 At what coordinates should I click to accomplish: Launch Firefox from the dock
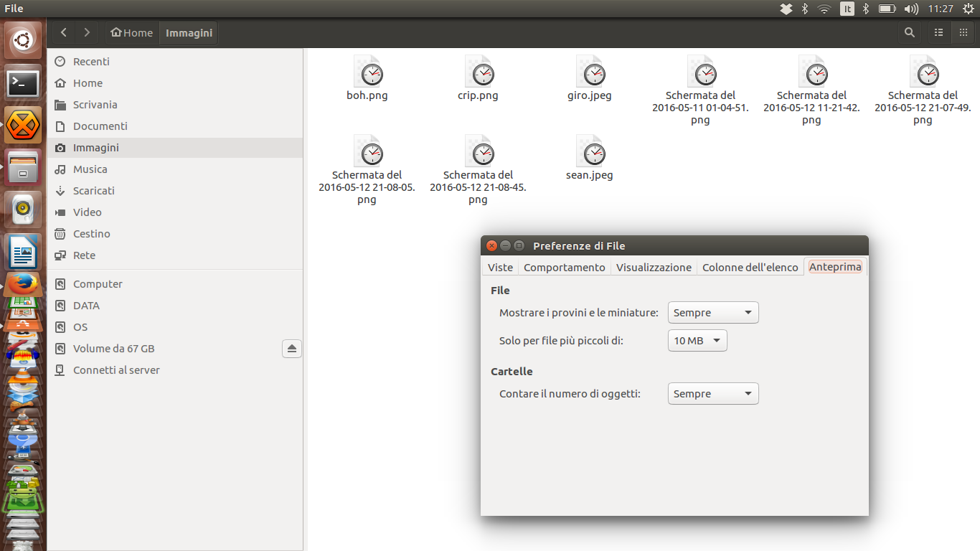pos(23,284)
